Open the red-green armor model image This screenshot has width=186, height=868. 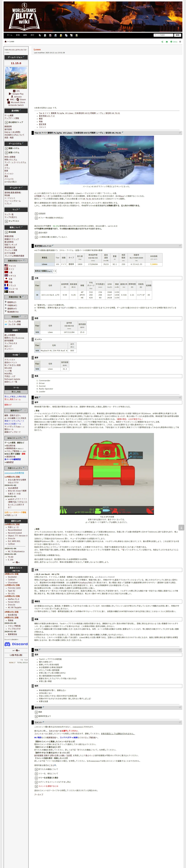click(x=107, y=473)
